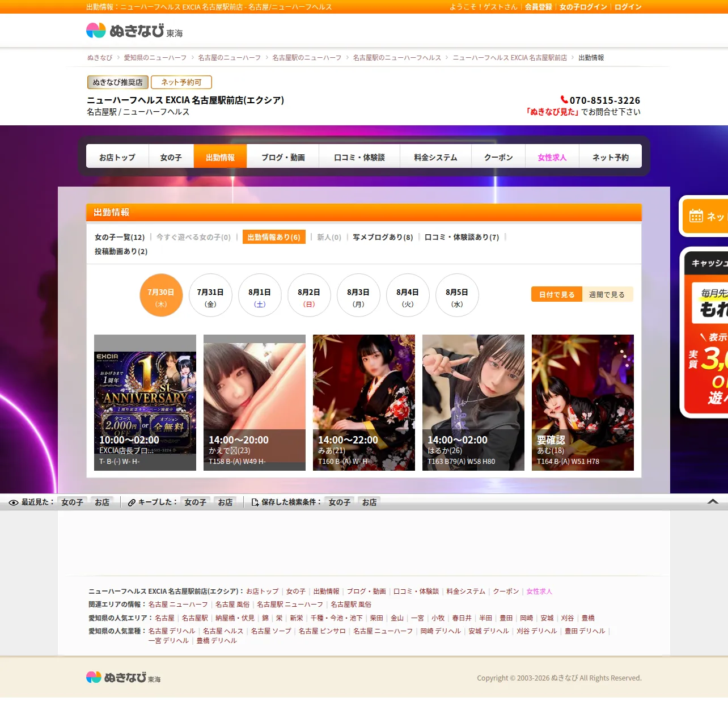
Task: Switch to 日付で見る view
Action: click(x=557, y=294)
